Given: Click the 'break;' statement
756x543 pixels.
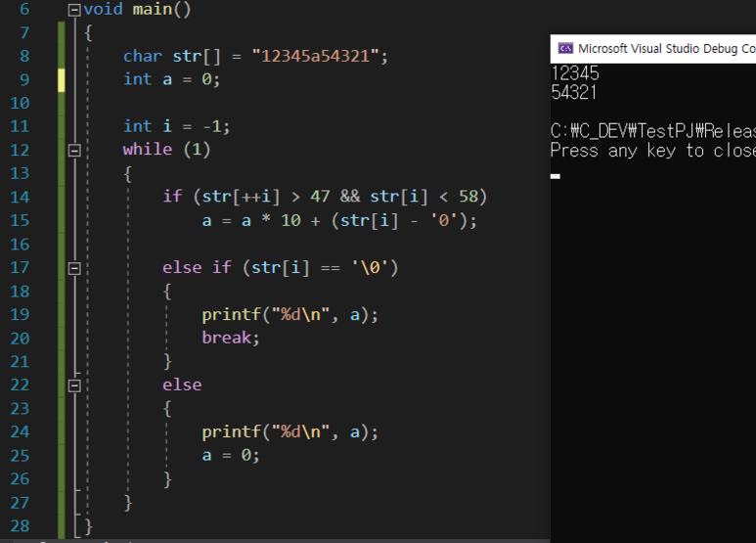Looking at the screenshot, I should (231, 339).
